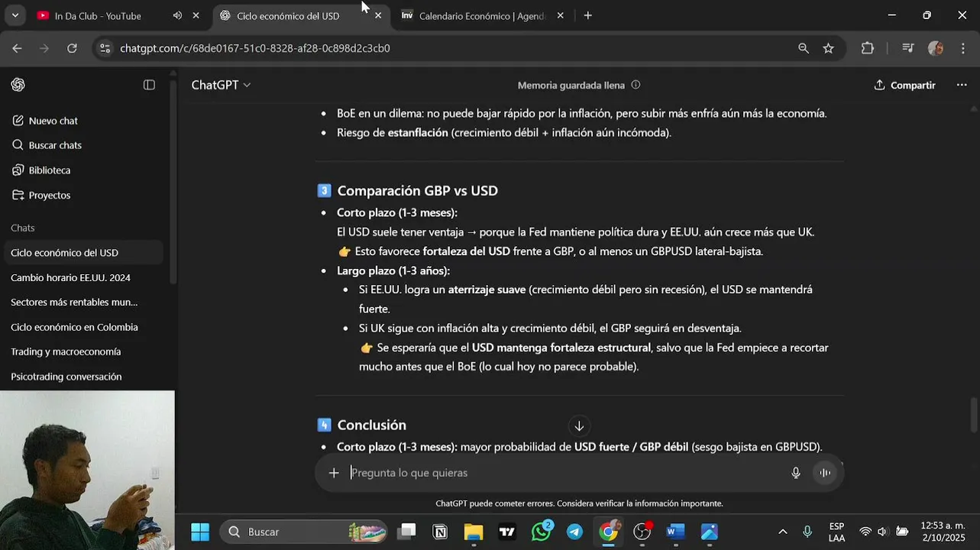Switch to Calendario Económico tab
Viewport: 980px width, 550px height.
pyautogui.click(x=481, y=15)
